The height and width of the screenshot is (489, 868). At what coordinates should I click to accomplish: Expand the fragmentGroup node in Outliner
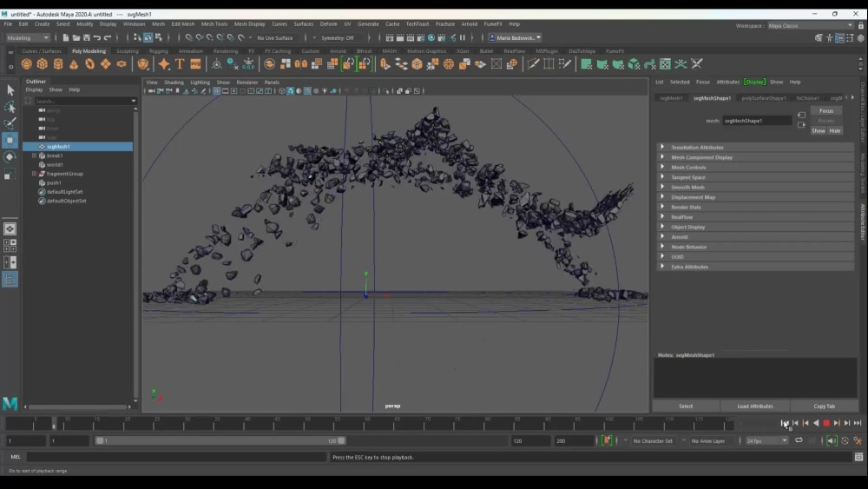click(x=35, y=174)
